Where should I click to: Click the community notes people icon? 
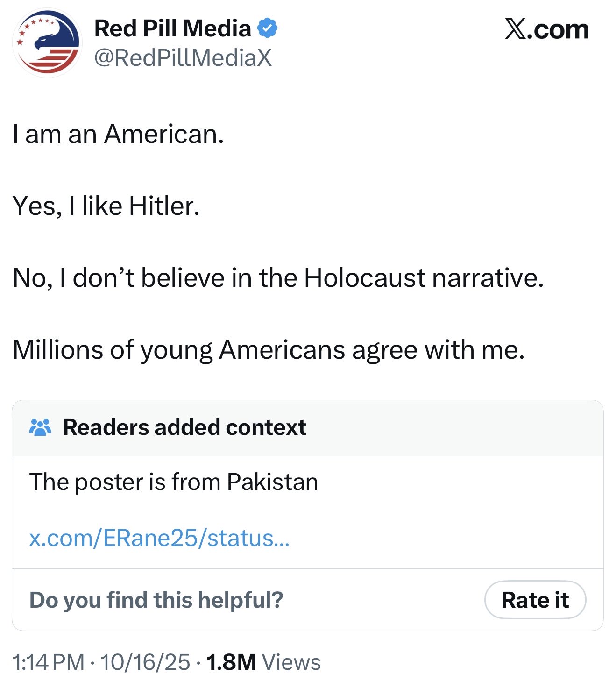[40, 427]
